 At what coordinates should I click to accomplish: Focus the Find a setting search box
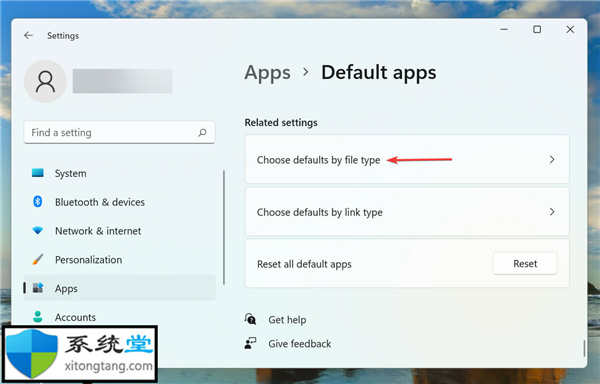pyautogui.click(x=119, y=132)
